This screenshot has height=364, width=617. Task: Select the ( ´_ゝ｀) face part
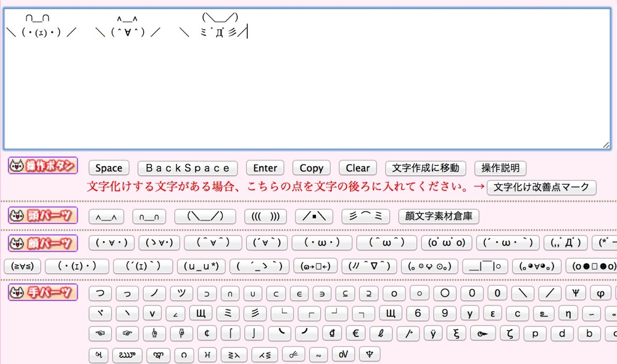[x=259, y=267]
